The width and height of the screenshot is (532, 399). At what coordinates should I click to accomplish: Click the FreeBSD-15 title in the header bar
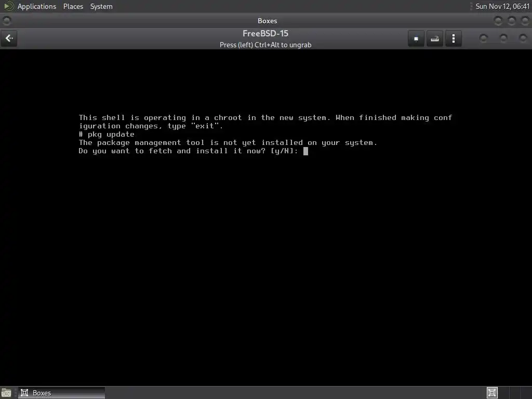(265, 33)
